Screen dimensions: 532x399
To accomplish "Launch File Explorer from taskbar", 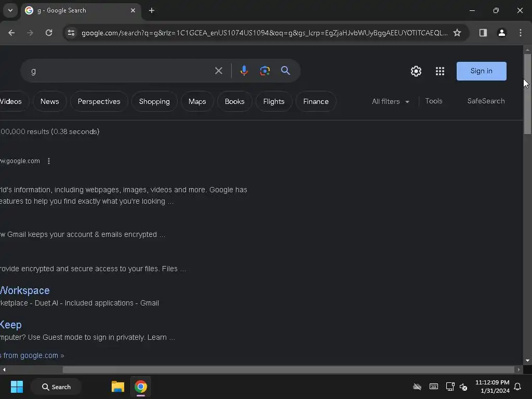I will pyautogui.click(x=118, y=387).
